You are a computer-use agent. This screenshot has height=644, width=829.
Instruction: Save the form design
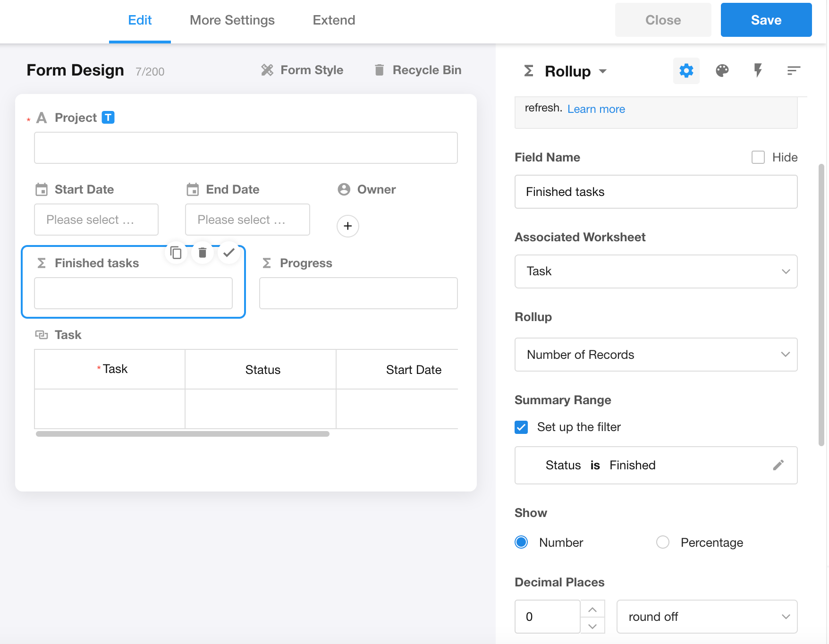coord(766,20)
